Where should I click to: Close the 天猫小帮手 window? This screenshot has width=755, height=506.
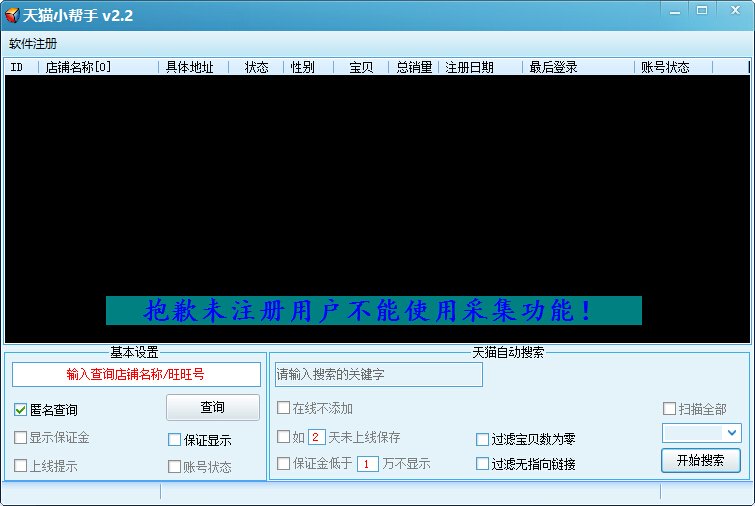coord(735,11)
